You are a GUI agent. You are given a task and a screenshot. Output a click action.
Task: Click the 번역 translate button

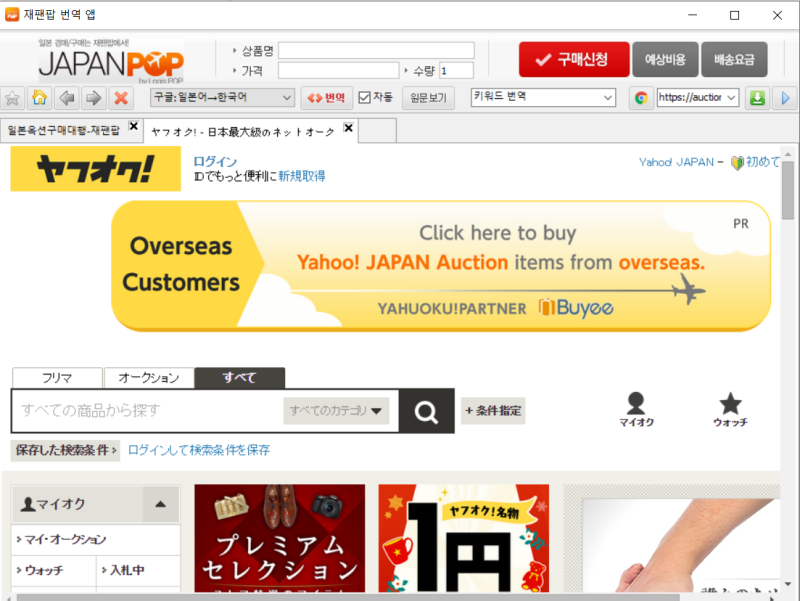tap(327, 98)
